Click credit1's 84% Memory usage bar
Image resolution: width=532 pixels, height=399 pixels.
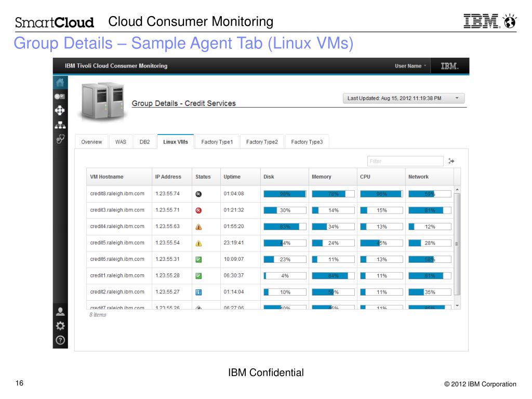coord(333,276)
